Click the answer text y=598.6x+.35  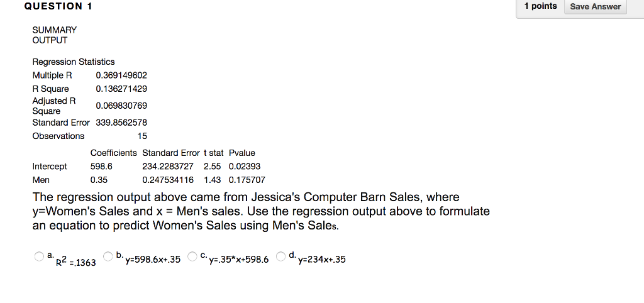[x=153, y=260]
